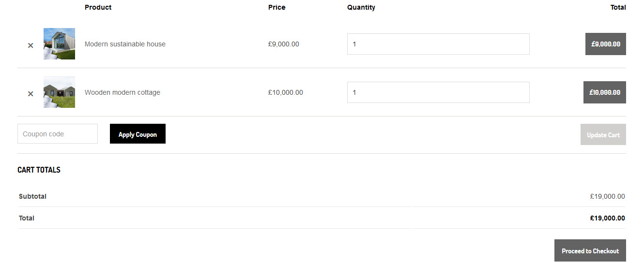Viewport: 644px width, 263px height.
Task: Click the Price column header
Action: [x=277, y=7]
